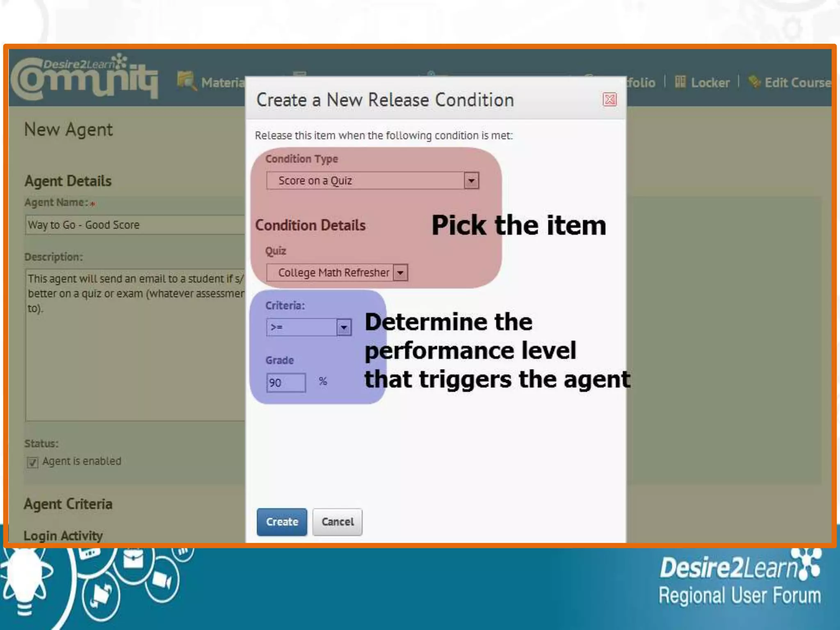Expand the Quiz selection dropdown
Viewport: 840px width, 630px height.
pyautogui.click(x=400, y=272)
